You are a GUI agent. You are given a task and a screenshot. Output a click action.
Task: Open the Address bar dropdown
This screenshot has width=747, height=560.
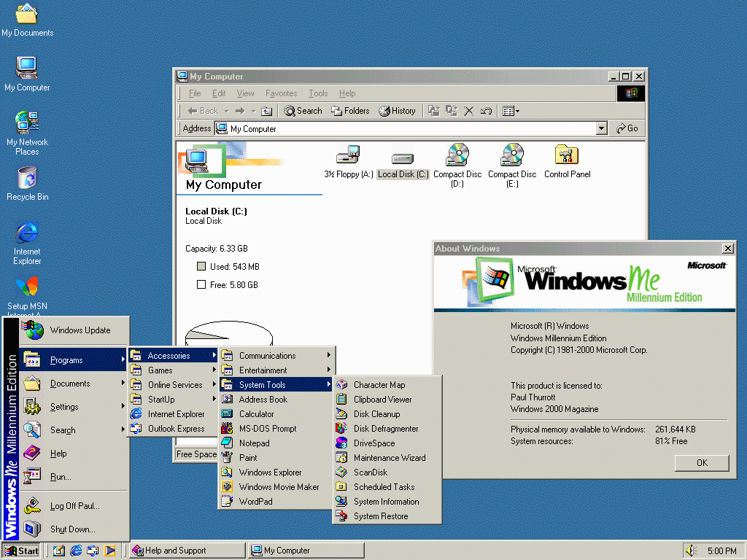(x=602, y=128)
